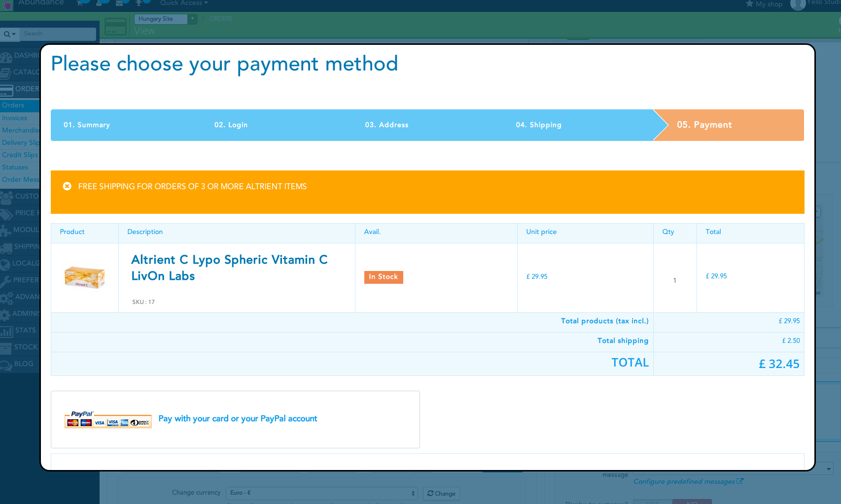Click the large orders page header icon
The image size is (841, 504).
pos(116,26)
